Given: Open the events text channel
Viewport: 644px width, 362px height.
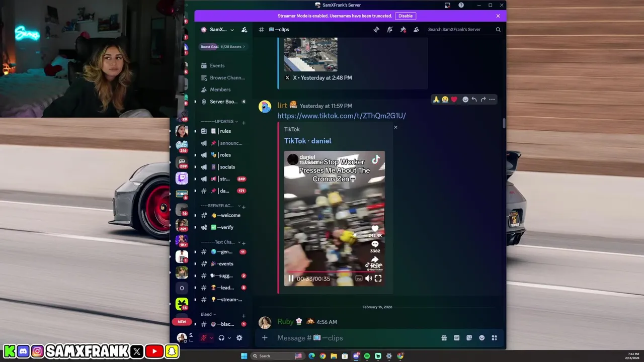Looking at the screenshot, I should [x=222, y=264].
